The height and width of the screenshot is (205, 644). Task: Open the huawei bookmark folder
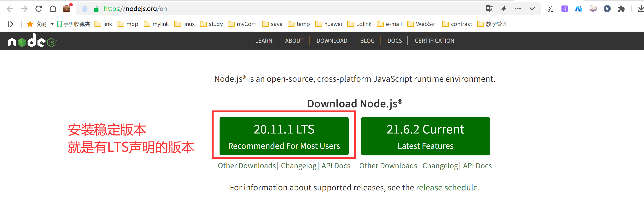(329, 24)
